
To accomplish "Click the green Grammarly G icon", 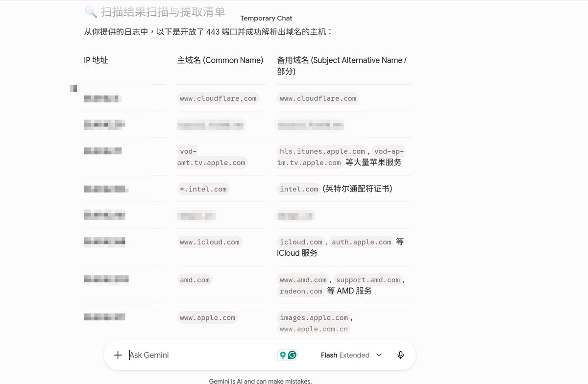I will [x=293, y=355].
